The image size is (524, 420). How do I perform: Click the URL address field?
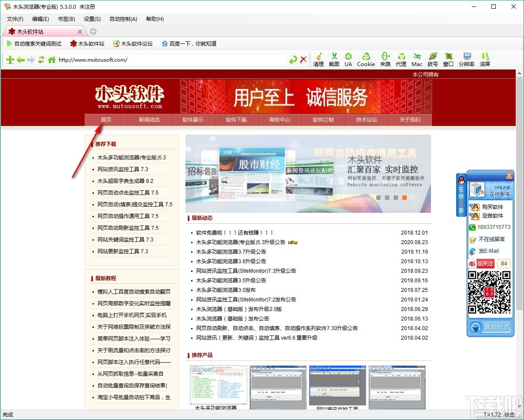coord(172,60)
